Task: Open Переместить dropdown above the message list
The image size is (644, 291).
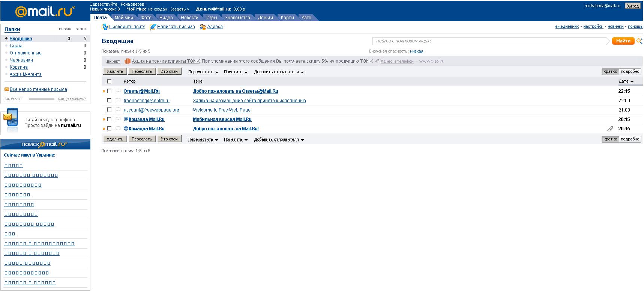Action: tap(203, 72)
